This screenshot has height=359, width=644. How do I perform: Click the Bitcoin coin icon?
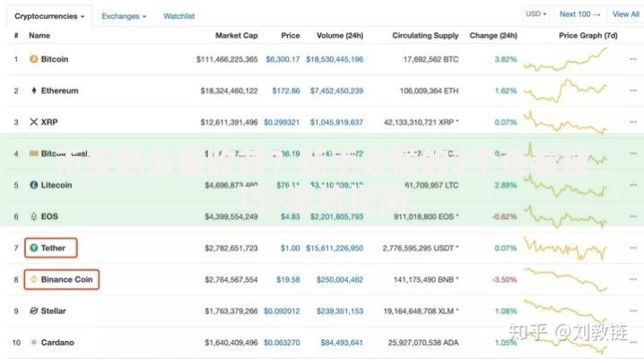(34, 59)
